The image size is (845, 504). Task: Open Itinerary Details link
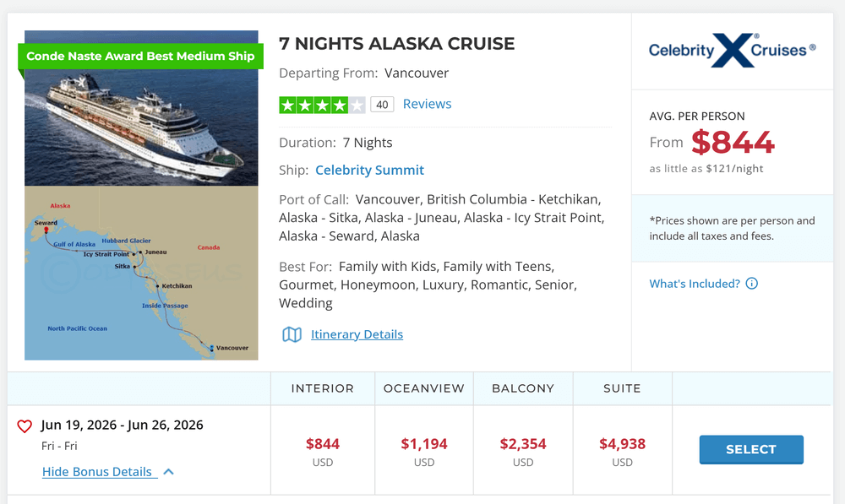(357, 334)
